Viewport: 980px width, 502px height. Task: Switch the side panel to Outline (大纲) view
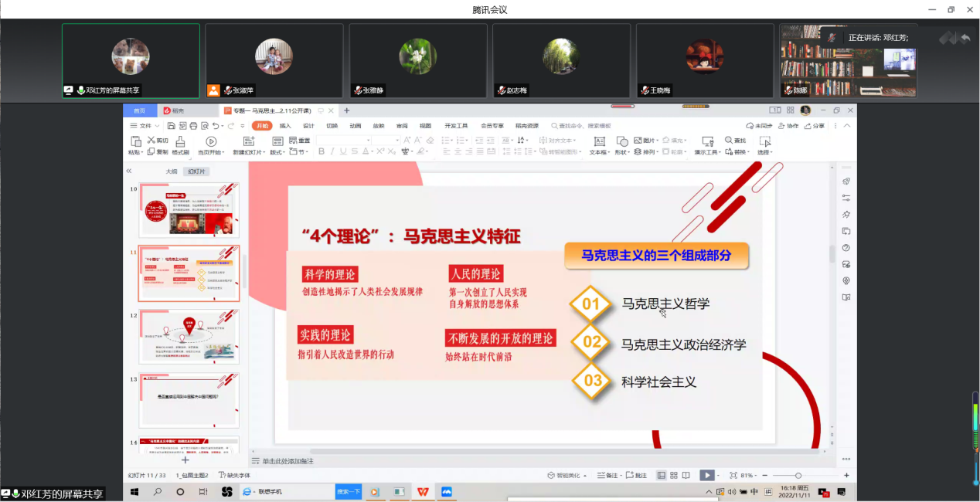171,171
